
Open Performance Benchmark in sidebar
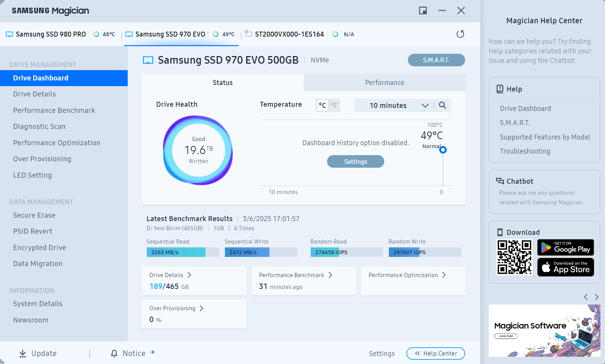coord(54,111)
